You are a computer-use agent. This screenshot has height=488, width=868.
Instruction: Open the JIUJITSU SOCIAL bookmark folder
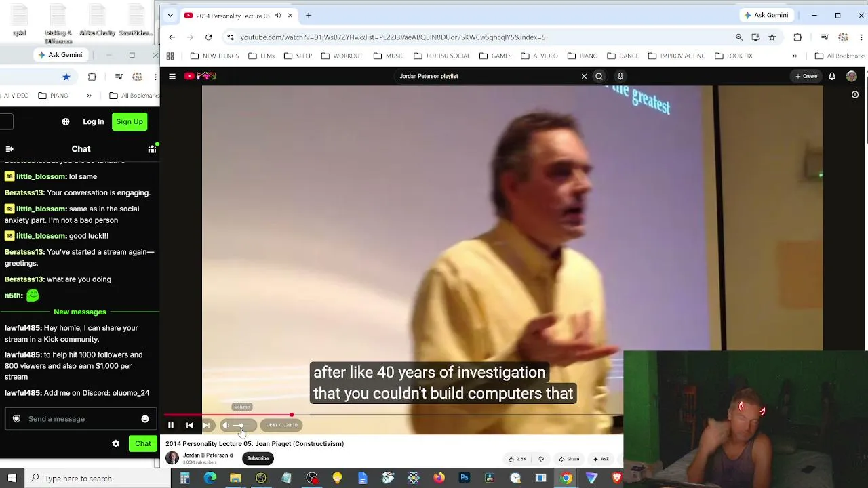click(x=441, y=56)
